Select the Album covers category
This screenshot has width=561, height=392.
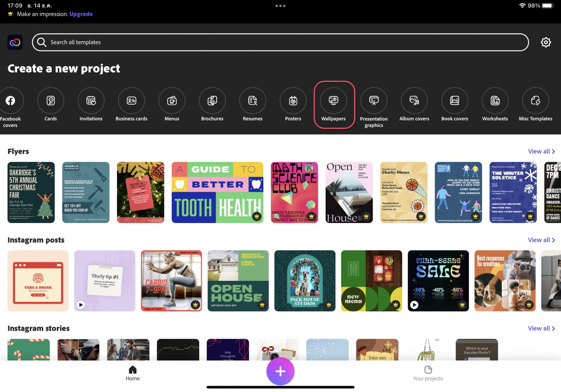[x=414, y=101]
